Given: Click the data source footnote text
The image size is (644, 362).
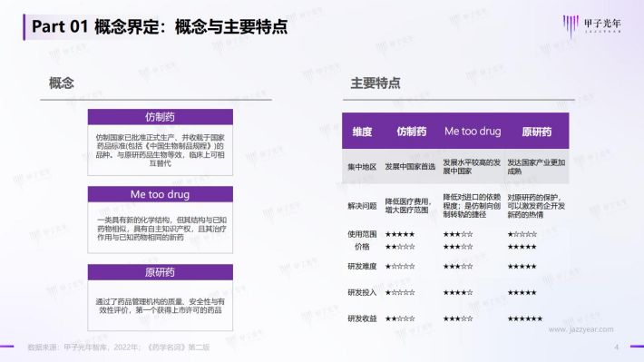Looking at the screenshot, I should (x=118, y=347).
